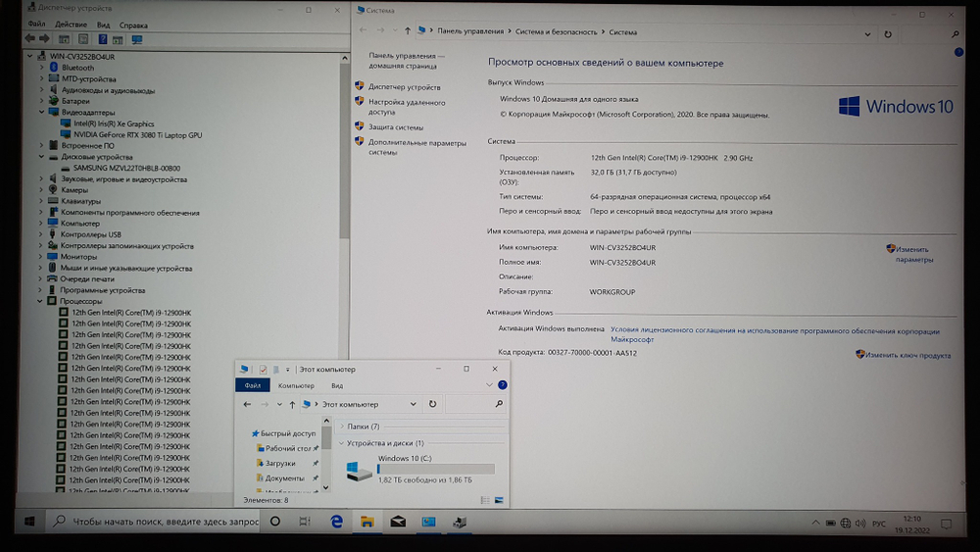Switch to large icons view in Этот компьютер
The width and height of the screenshot is (980, 552).
click(499, 500)
